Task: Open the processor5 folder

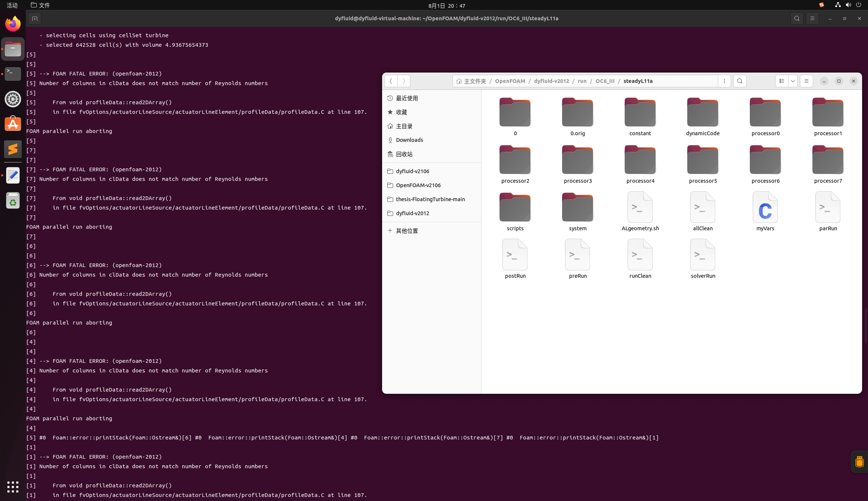Action: point(703,164)
